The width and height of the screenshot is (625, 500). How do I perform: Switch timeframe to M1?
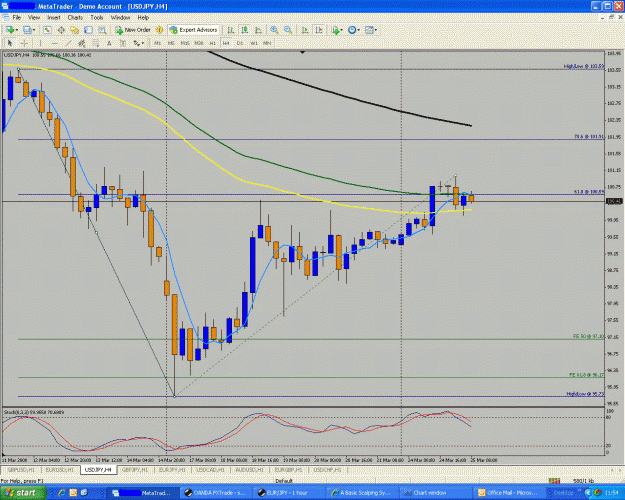tap(157, 43)
